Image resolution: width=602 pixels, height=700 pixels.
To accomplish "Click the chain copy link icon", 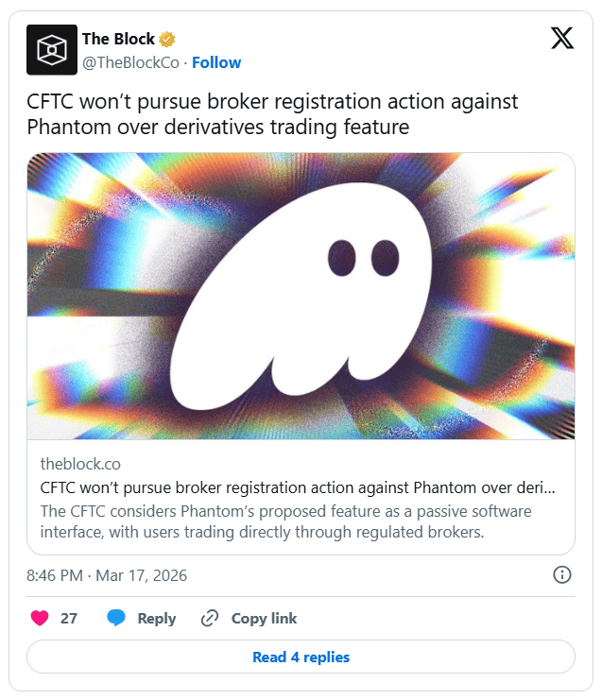I will (x=210, y=619).
